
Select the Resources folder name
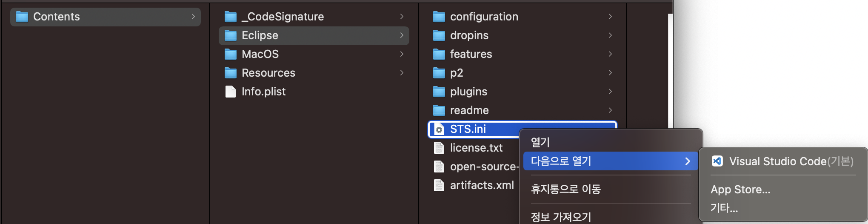point(268,73)
